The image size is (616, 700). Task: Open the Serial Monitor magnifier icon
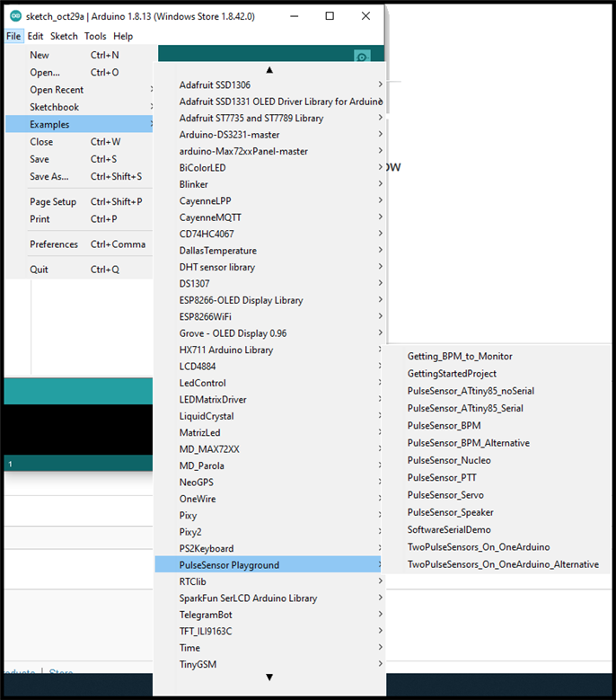362,57
